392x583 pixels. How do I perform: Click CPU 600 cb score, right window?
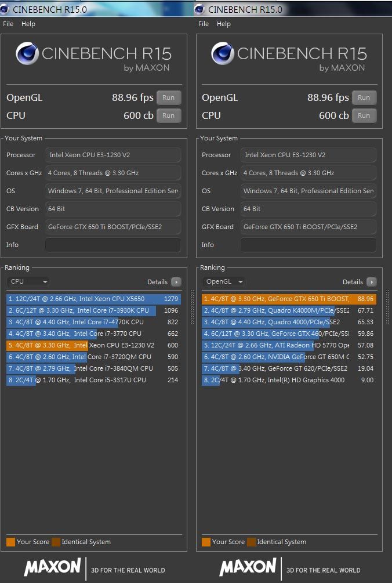tap(333, 115)
